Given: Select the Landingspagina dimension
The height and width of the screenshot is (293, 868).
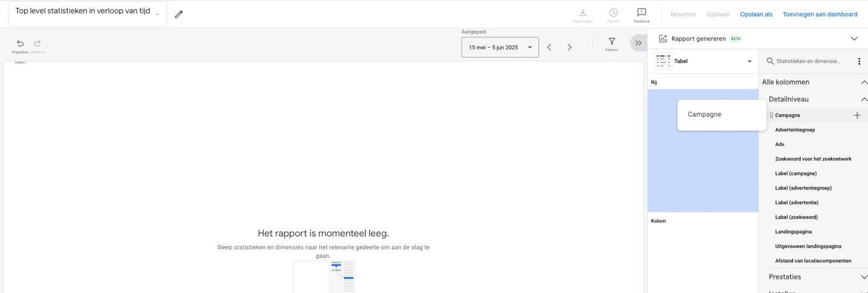Looking at the screenshot, I should tap(793, 232).
